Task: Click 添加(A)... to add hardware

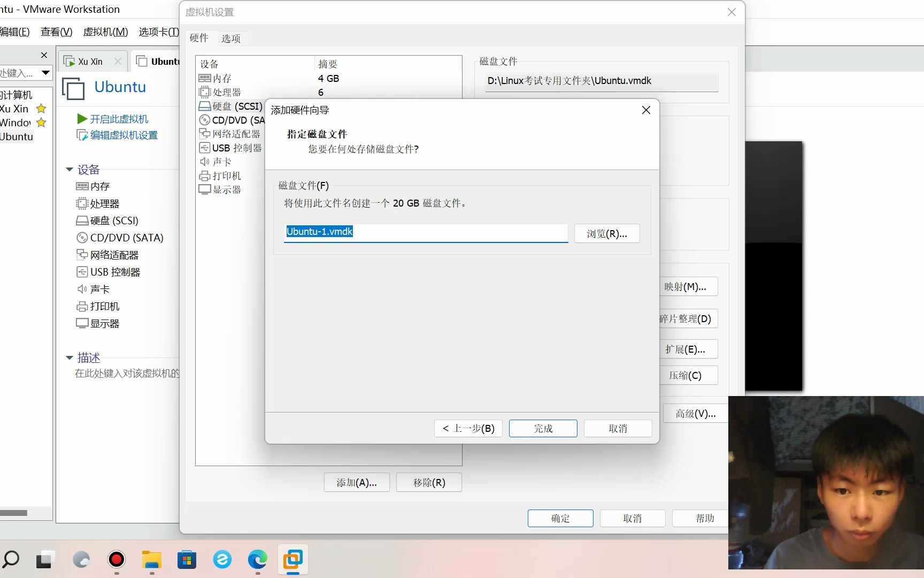Action: tap(357, 482)
